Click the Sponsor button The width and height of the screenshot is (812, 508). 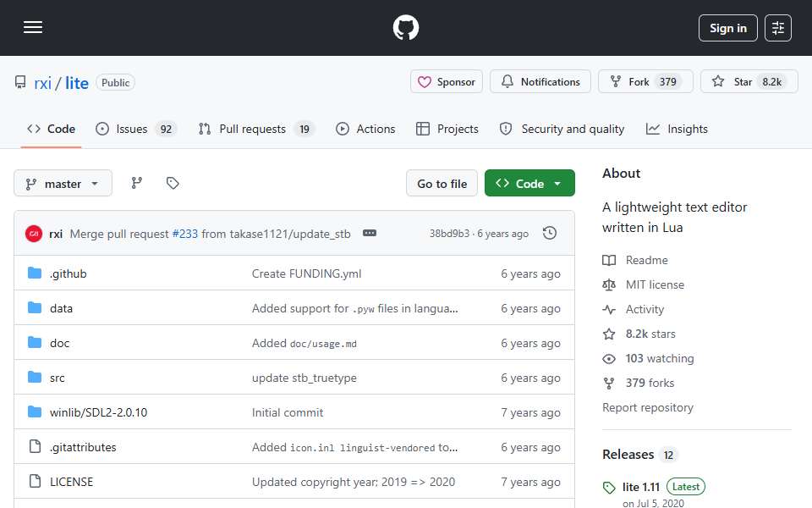point(447,81)
